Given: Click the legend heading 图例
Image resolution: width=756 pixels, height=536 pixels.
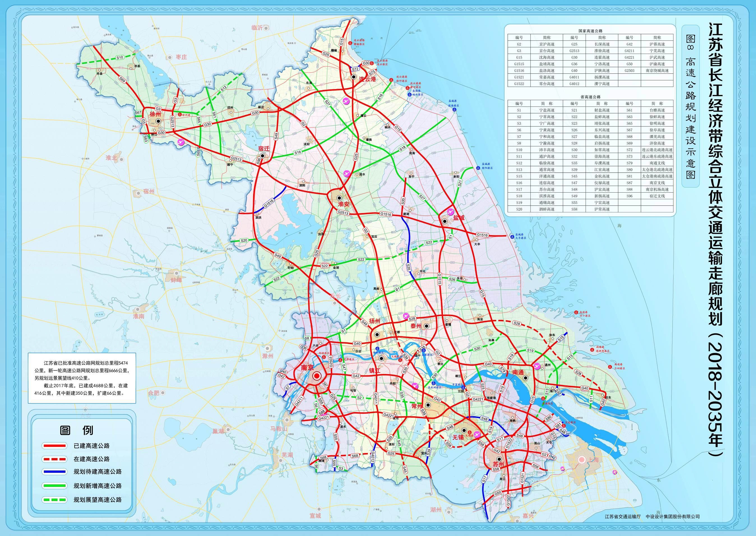Looking at the screenshot, I should [x=76, y=430].
